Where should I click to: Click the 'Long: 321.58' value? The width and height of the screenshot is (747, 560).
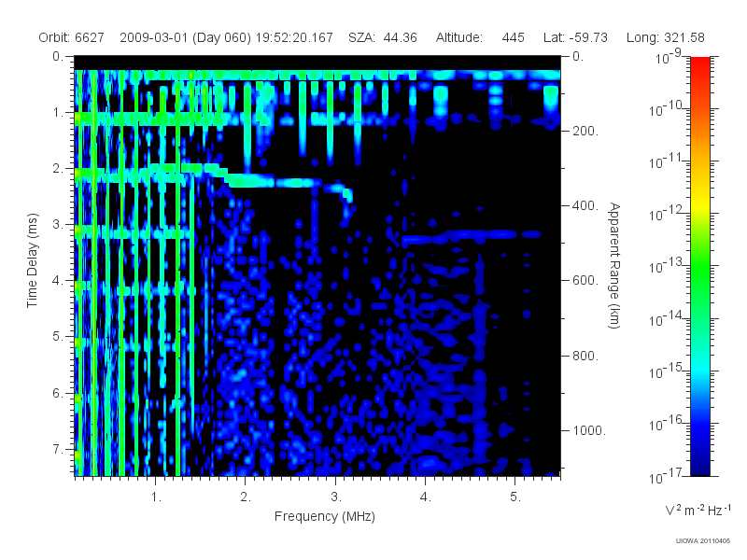click(665, 37)
